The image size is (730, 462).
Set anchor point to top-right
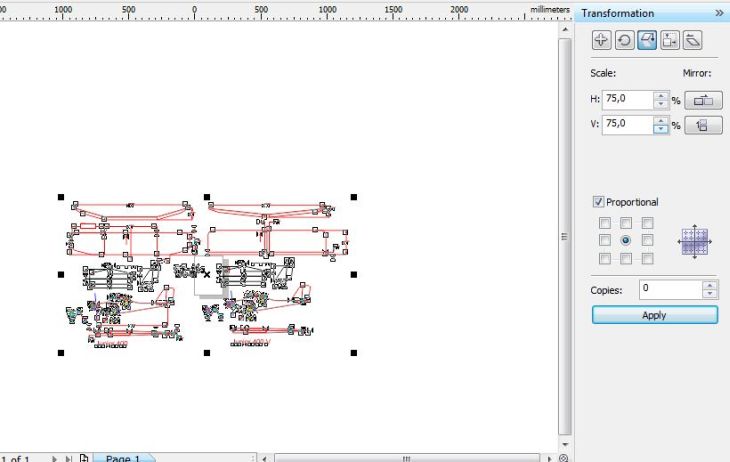point(647,223)
